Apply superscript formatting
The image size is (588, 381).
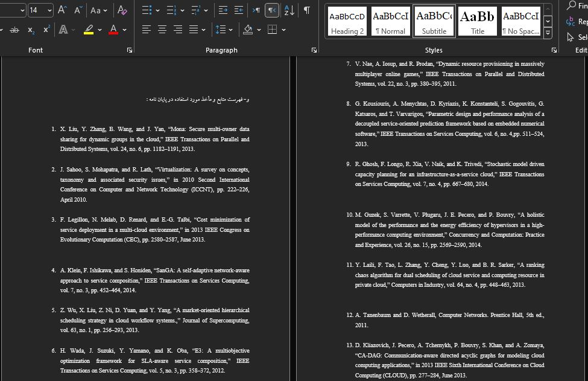pos(46,29)
